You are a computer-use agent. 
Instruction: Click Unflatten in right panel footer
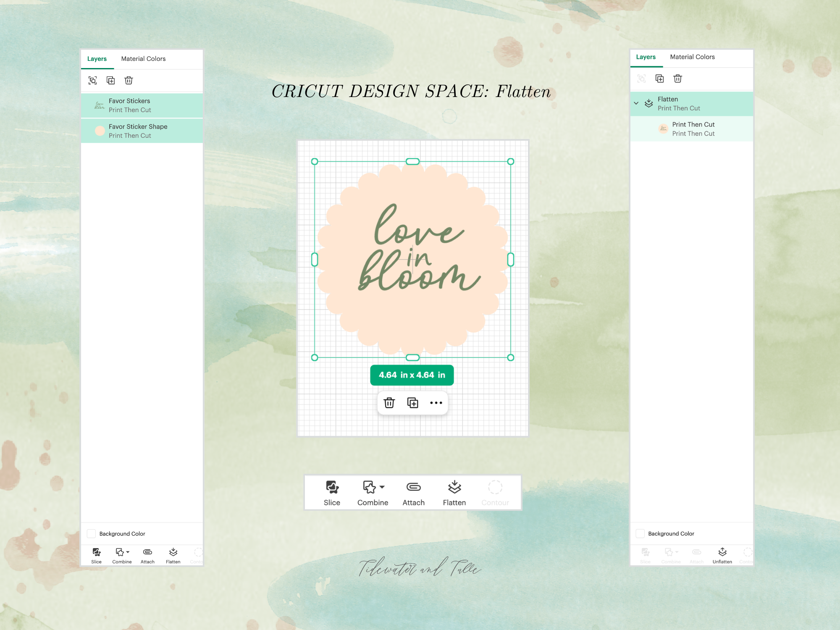pos(722,556)
